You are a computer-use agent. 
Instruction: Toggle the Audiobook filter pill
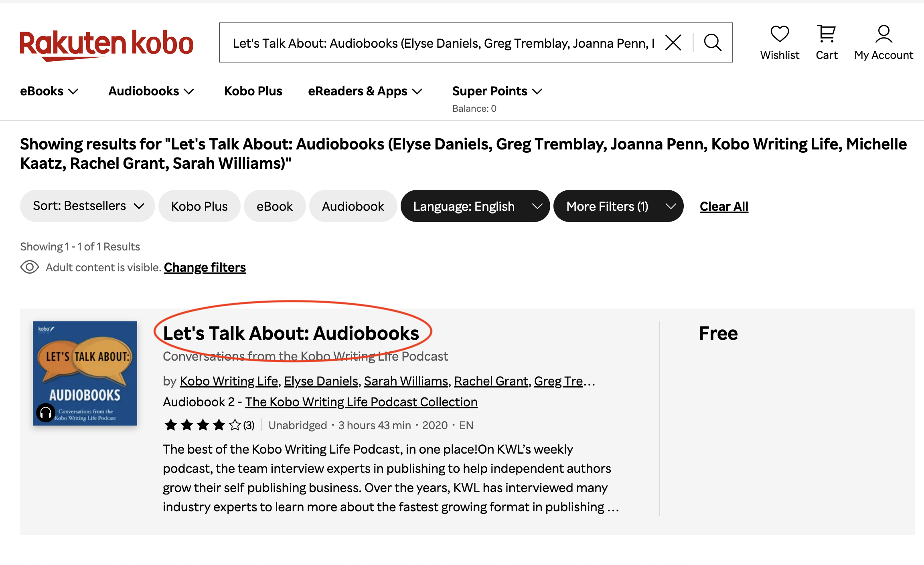tap(353, 206)
